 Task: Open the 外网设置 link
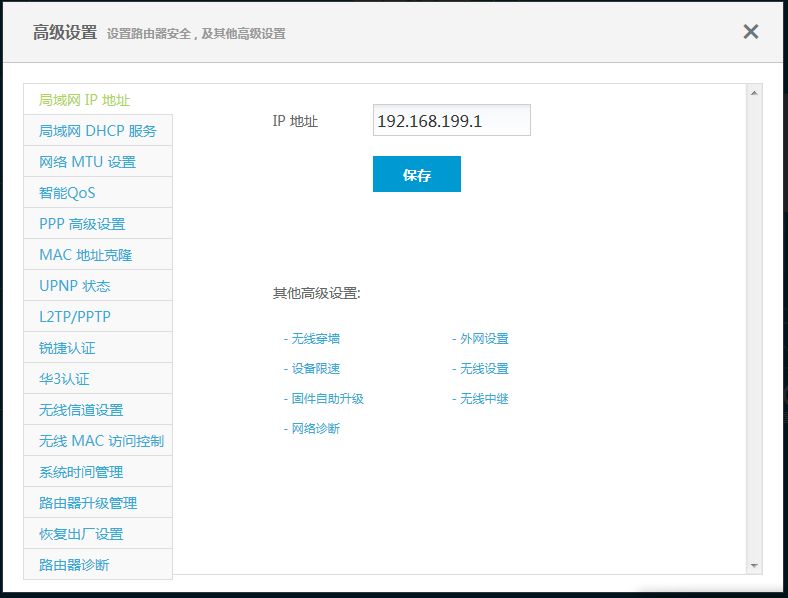[x=484, y=339]
